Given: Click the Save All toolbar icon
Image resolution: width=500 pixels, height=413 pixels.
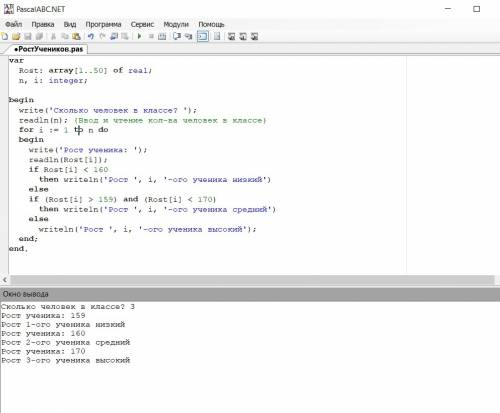Looking at the screenshot, I should (39, 36).
